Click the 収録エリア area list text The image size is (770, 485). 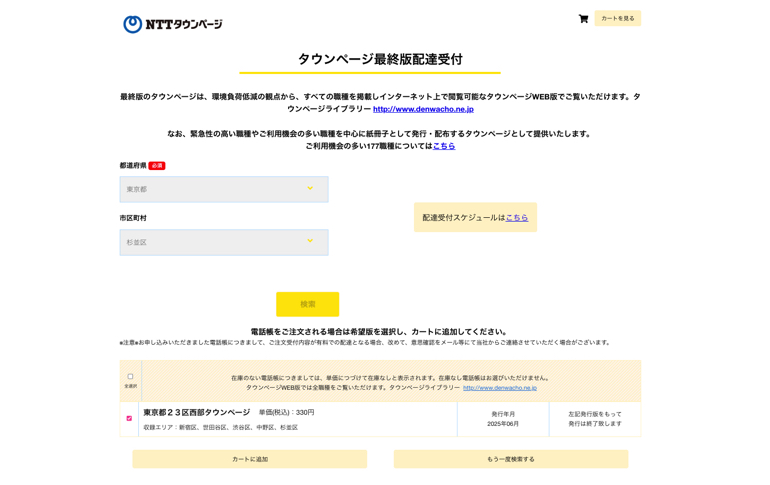220,428
